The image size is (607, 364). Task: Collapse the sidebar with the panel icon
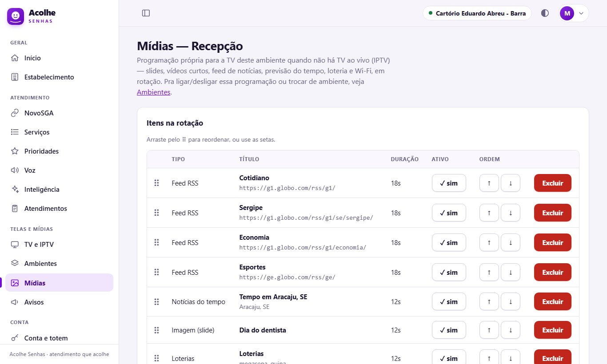[x=146, y=13]
